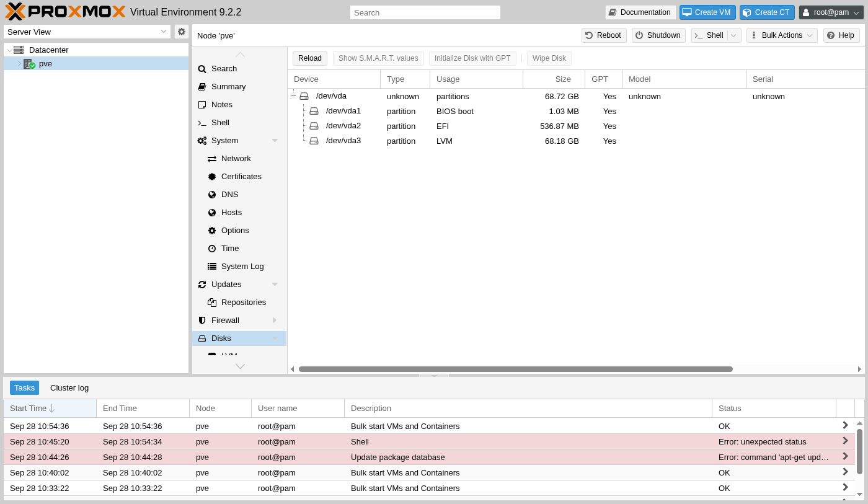Collapse the Disks submenu arrow
Viewport: 868px width, 504px height.
point(275,338)
